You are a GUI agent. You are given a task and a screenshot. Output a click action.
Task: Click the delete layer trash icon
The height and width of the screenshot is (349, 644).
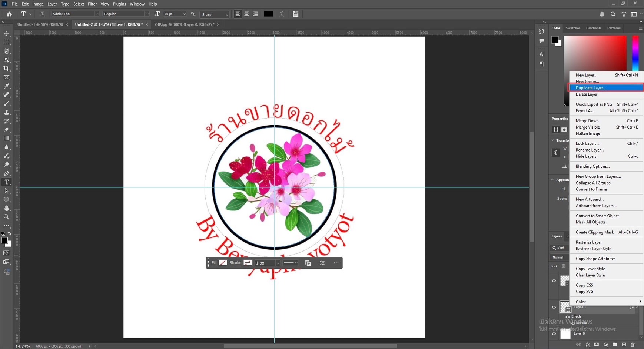(633, 345)
